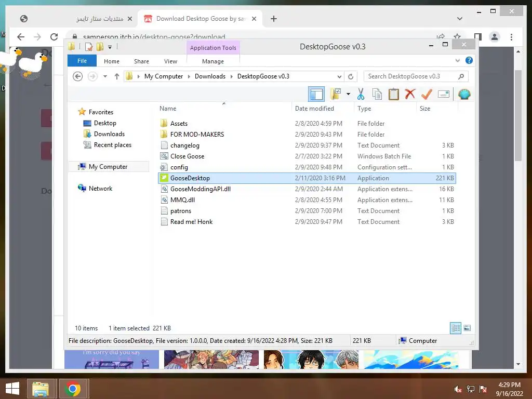Click the New folder quick access icon

click(x=100, y=47)
